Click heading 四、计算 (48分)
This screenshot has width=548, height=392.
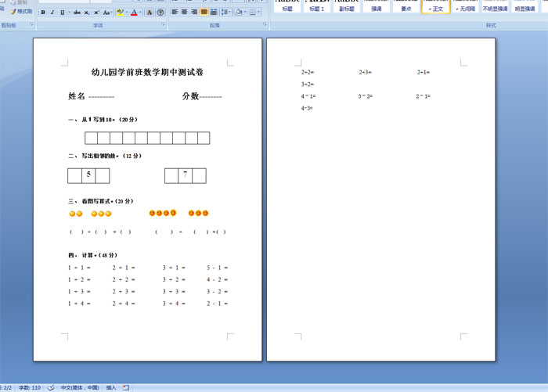pyautogui.click(x=92, y=255)
